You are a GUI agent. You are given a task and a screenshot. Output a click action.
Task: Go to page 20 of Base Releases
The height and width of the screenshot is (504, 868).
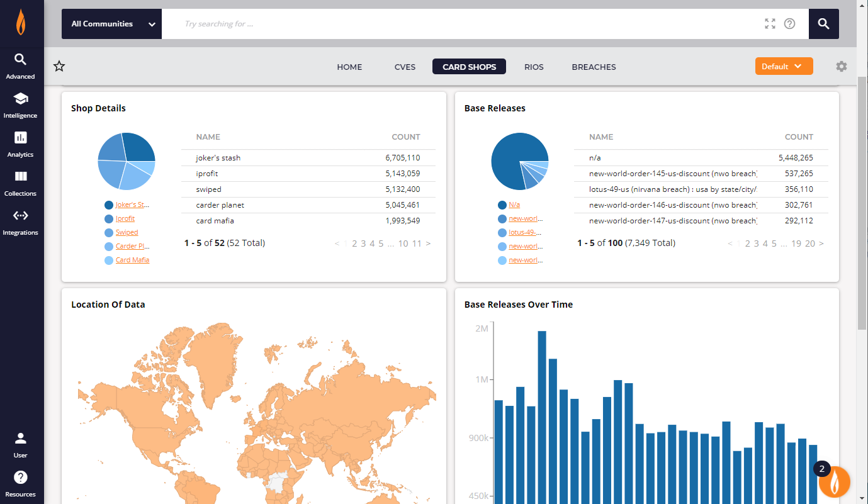point(809,244)
